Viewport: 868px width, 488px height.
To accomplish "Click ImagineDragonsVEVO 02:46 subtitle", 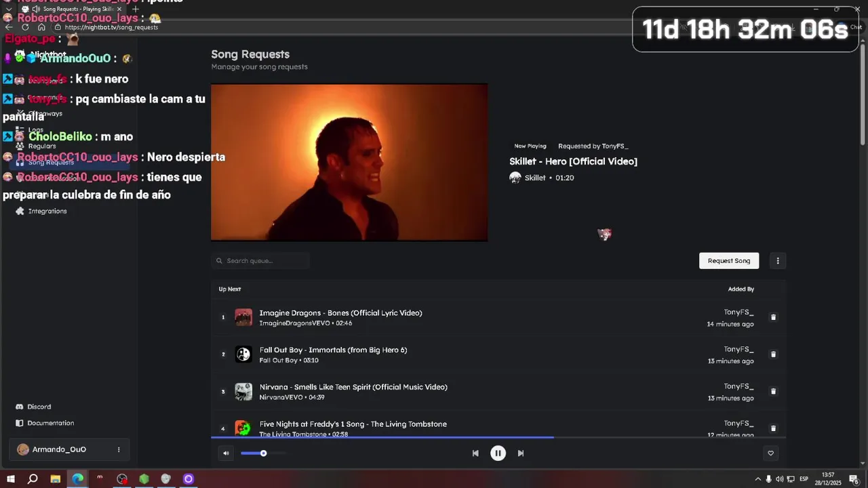I will click(x=306, y=323).
